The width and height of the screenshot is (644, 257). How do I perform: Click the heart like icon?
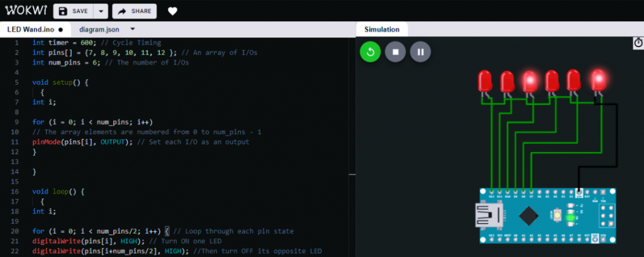click(x=172, y=11)
